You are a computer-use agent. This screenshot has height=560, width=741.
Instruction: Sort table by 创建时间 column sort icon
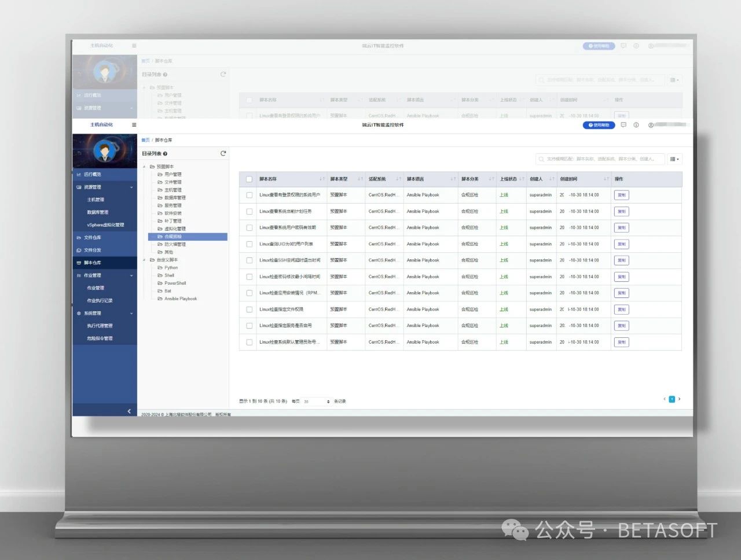pos(606,179)
